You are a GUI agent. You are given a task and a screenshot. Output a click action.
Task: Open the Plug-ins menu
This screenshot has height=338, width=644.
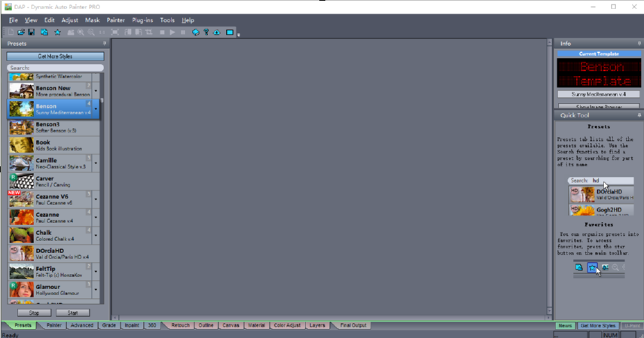142,20
